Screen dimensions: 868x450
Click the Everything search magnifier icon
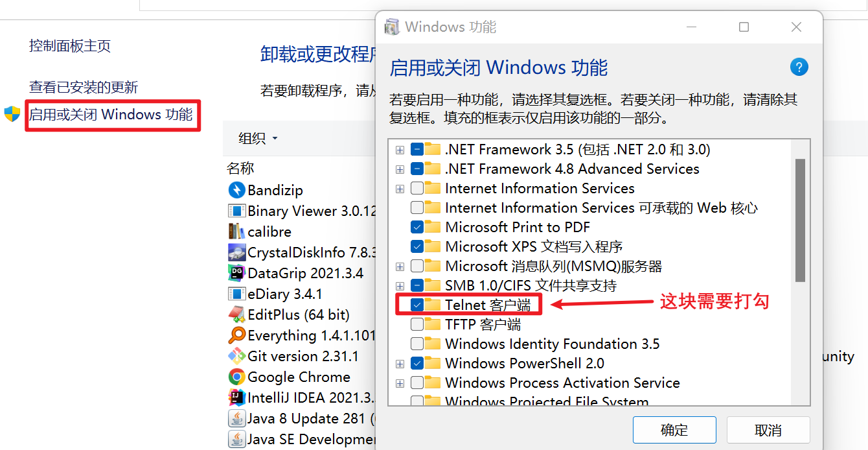236,335
